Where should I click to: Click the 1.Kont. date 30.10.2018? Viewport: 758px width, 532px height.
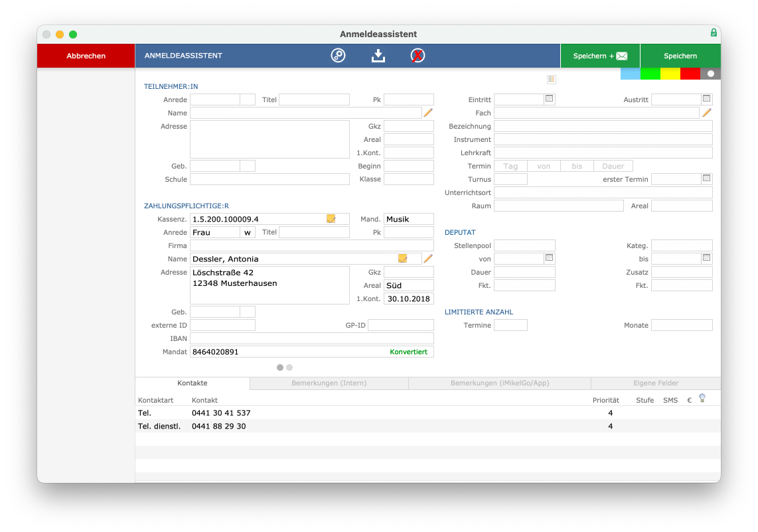click(408, 299)
